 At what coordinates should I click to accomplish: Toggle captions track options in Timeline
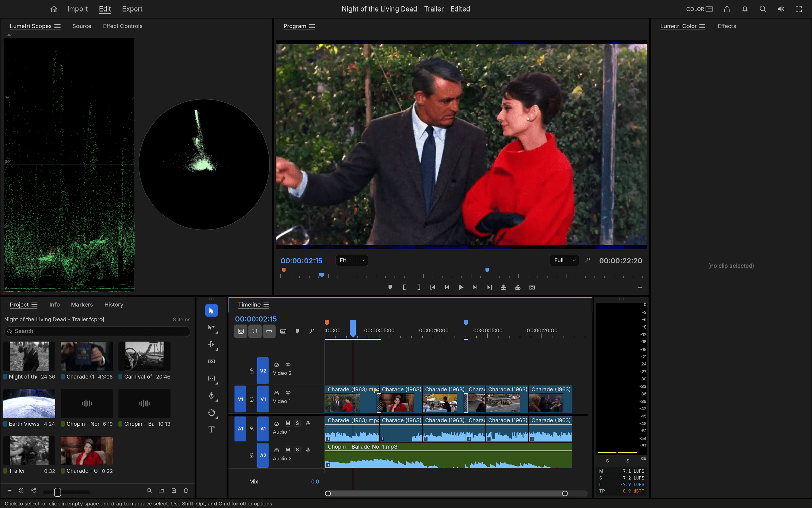click(283, 331)
